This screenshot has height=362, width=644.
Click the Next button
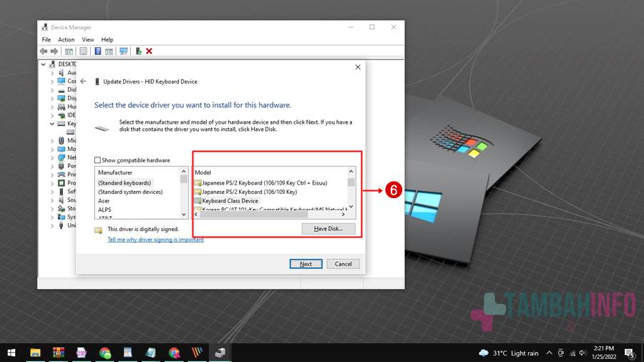pos(306,264)
